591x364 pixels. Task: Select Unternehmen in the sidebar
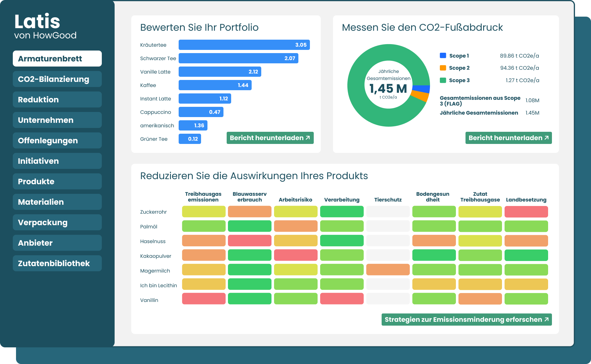[57, 120]
